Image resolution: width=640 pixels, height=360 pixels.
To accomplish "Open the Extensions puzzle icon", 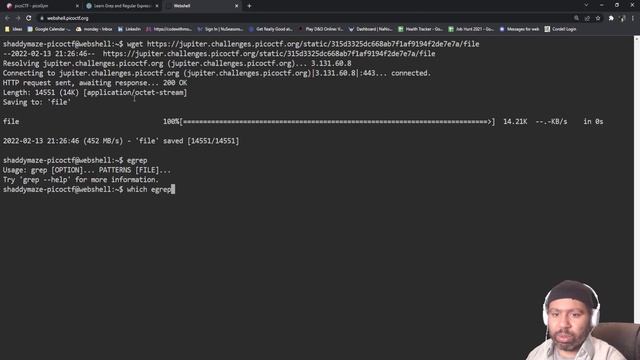I will [x=611, y=18].
